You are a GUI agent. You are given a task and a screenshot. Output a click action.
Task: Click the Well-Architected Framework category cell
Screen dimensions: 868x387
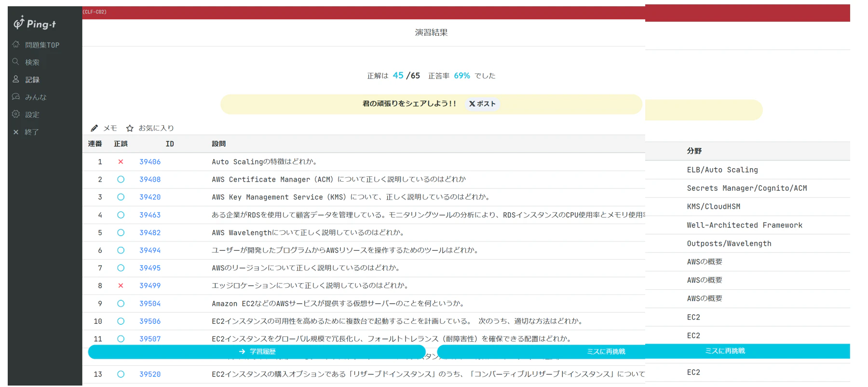(745, 225)
